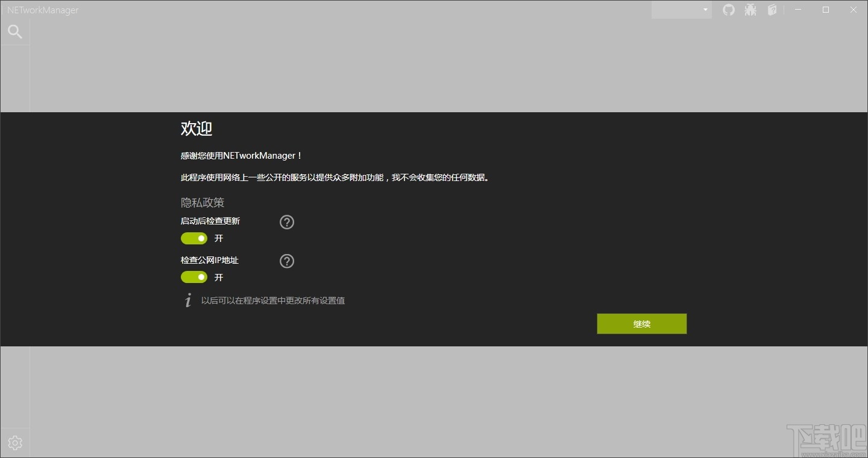The width and height of the screenshot is (868, 458).
Task: Expand the title bar dropdown arrow
Action: click(x=704, y=10)
